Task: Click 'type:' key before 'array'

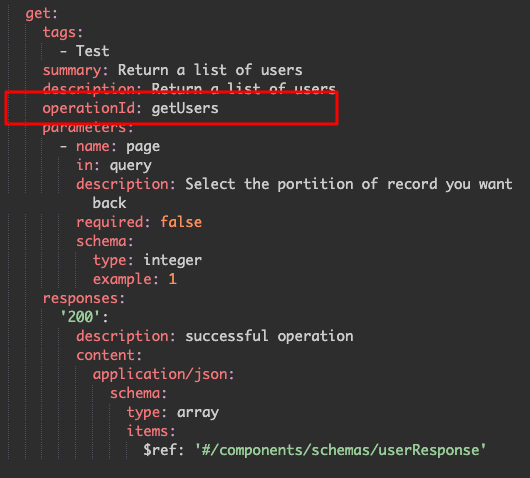Action: 147,413
